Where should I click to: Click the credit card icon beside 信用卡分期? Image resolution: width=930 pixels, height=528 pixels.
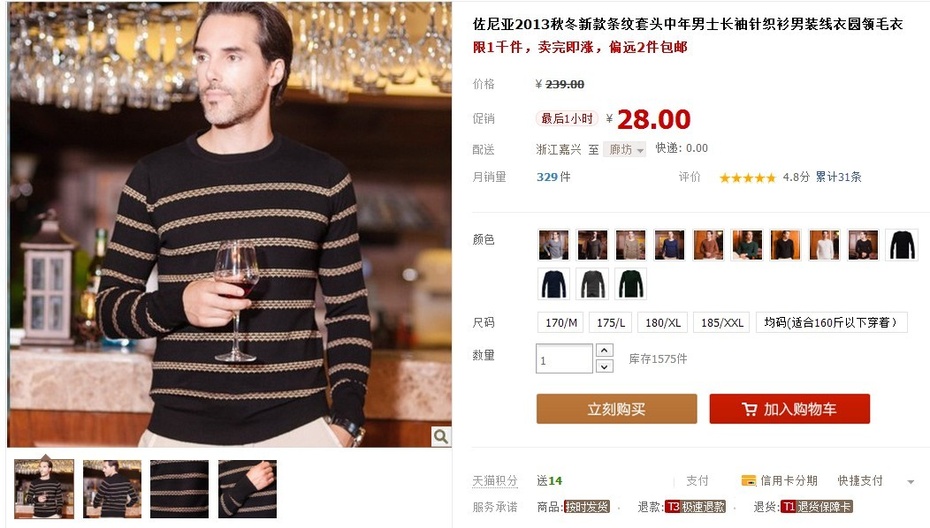click(x=749, y=481)
